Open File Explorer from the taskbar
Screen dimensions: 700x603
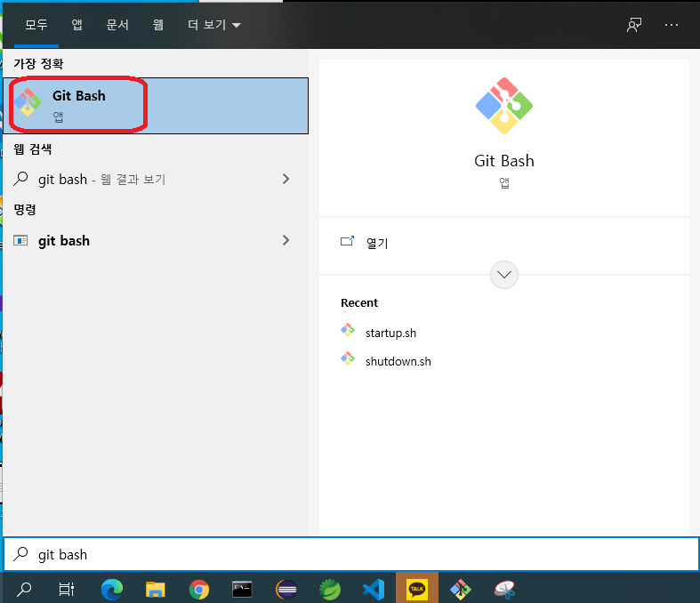coord(156,590)
